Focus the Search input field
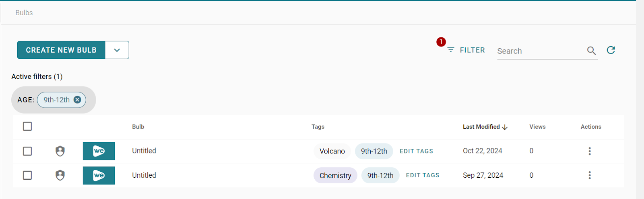This screenshot has height=199, width=644. [x=541, y=51]
